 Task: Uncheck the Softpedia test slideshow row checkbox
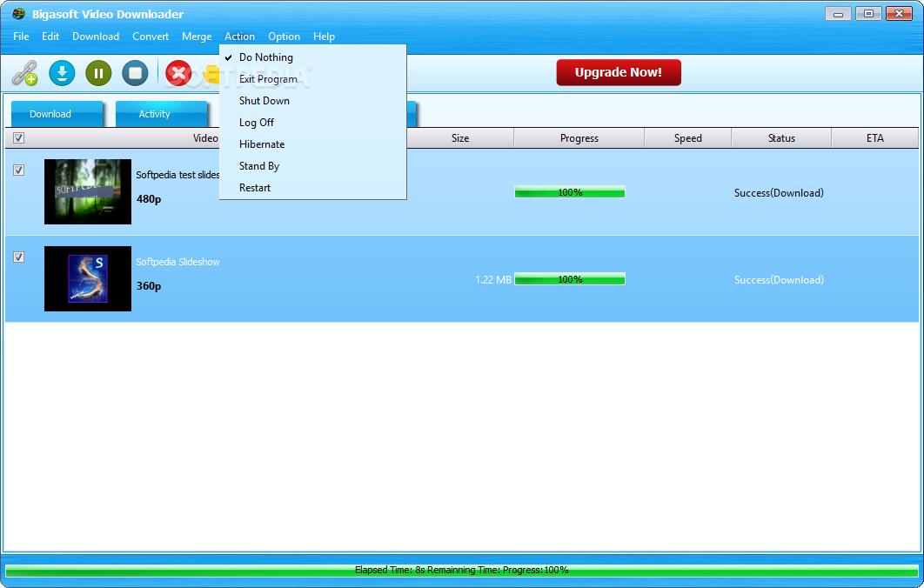coord(19,170)
